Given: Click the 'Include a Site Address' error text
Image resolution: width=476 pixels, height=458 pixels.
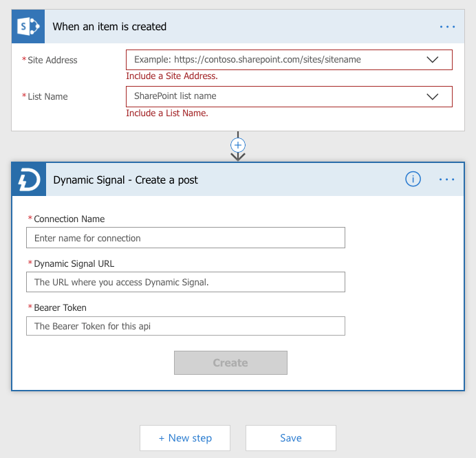Looking at the screenshot, I should 172,76.
